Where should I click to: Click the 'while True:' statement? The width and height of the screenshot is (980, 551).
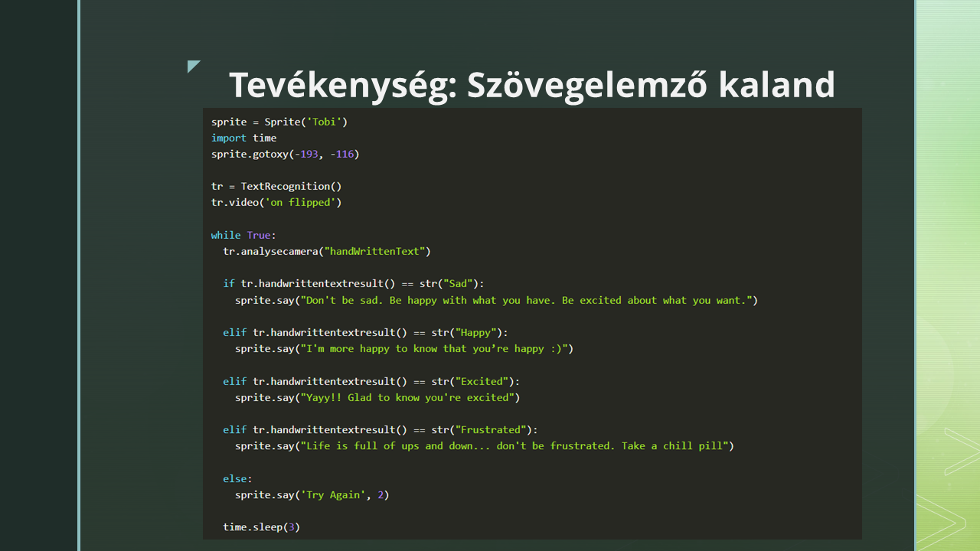(x=243, y=235)
